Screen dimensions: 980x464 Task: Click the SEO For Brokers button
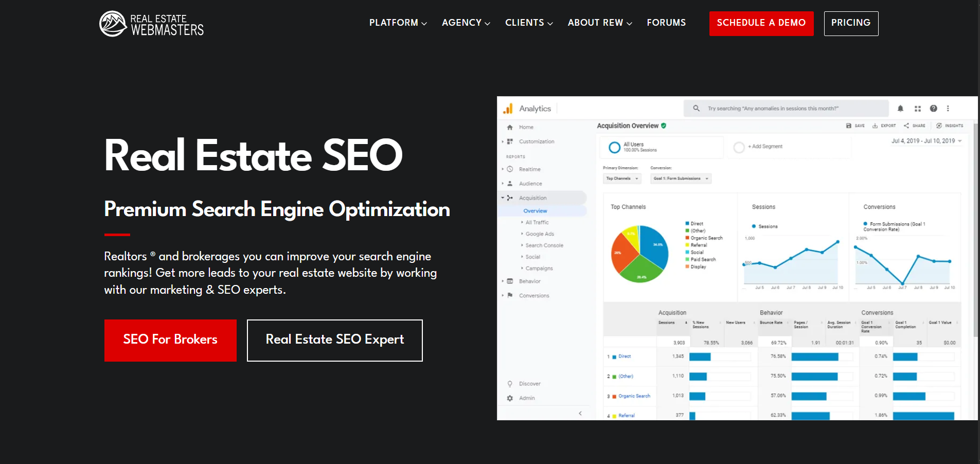click(x=170, y=340)
